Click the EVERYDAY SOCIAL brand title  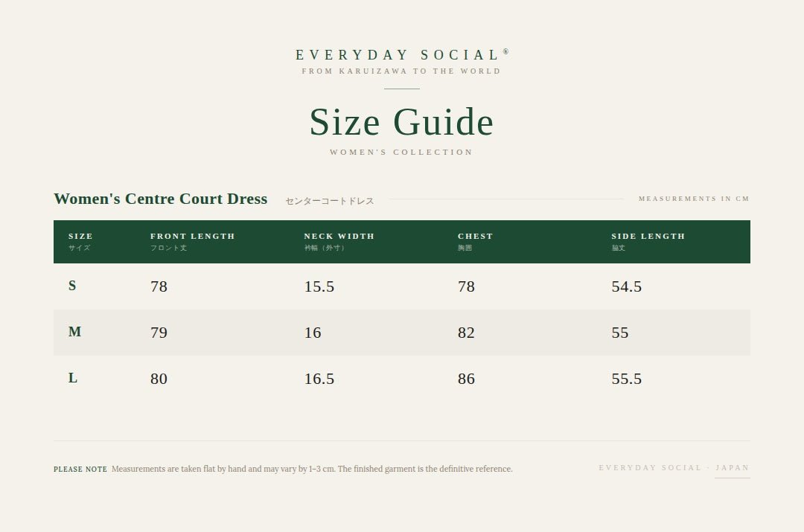click(402, 55)
